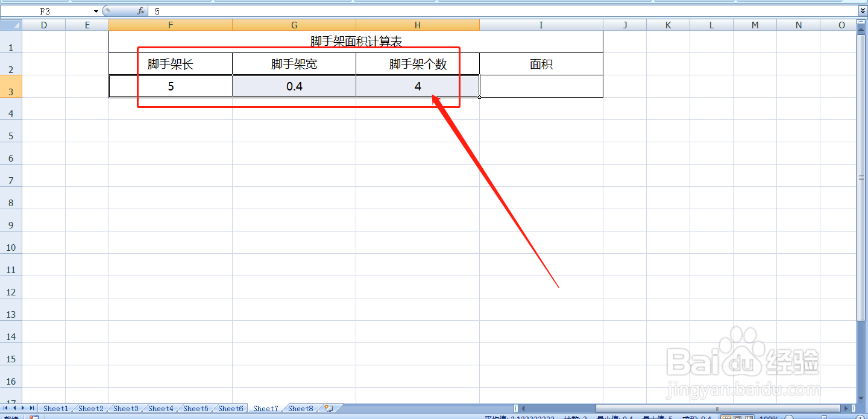The height and width of the screenshot is (419, 868).
Task: Select column H header
Action: [418, 25]
